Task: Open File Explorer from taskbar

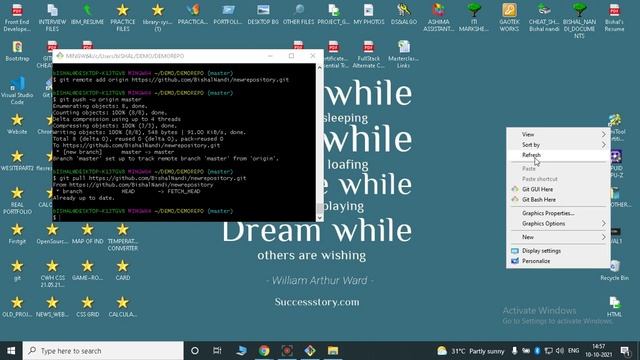Action: (x=333, y=351)
